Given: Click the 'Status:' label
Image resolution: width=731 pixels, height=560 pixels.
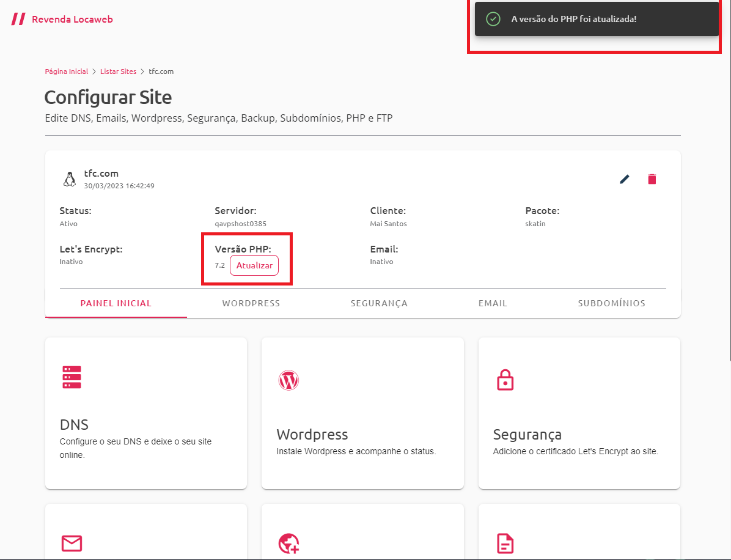Looking at the screenshot, I should [76, 211].
